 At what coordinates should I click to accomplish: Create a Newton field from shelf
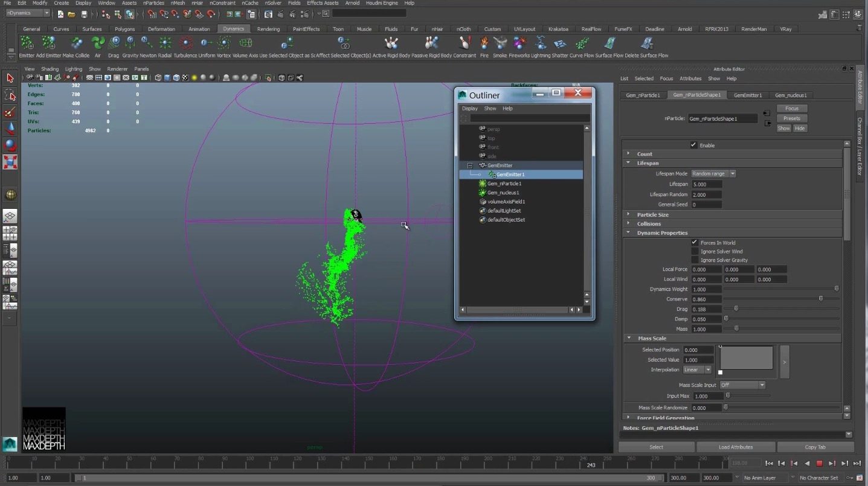click(147, 43)
